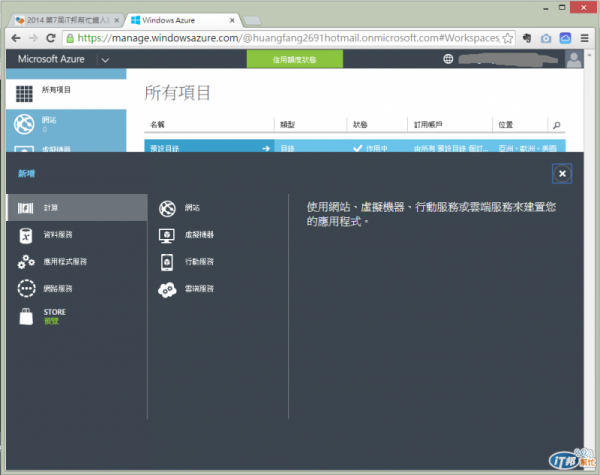This screenshot has width=600, height=475.
Task: Open 所有項目 all items in sidebar
Action: 66,92
